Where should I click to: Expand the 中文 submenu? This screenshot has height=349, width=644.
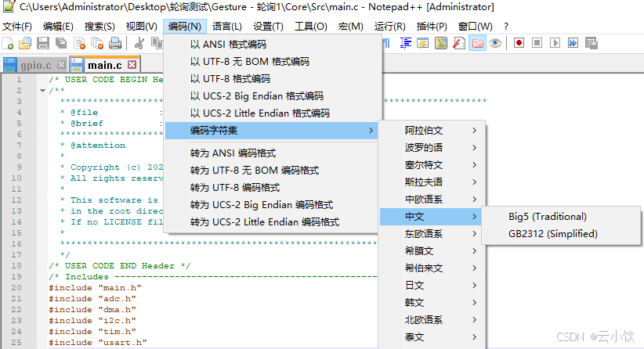(x=432, y=217)
